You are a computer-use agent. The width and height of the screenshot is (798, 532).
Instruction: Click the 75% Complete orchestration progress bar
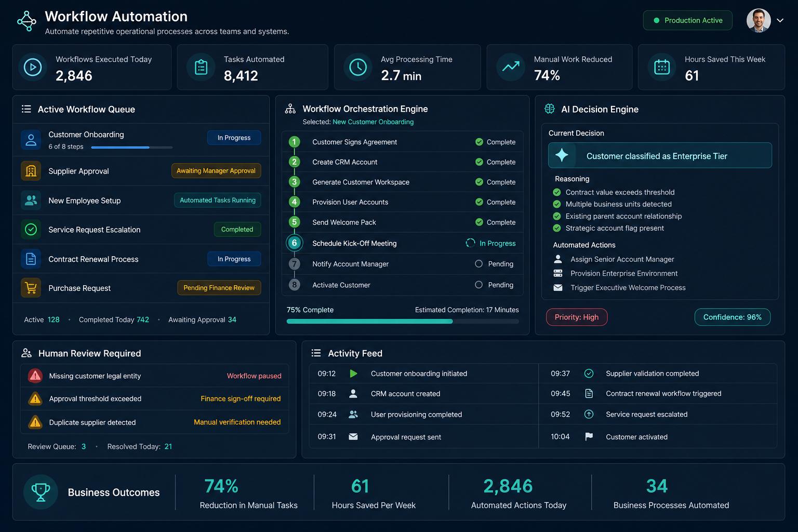point(403,322)
